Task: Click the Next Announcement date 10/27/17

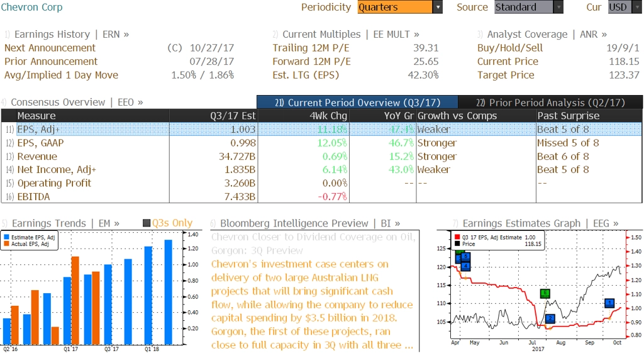Action: point(211,48)
